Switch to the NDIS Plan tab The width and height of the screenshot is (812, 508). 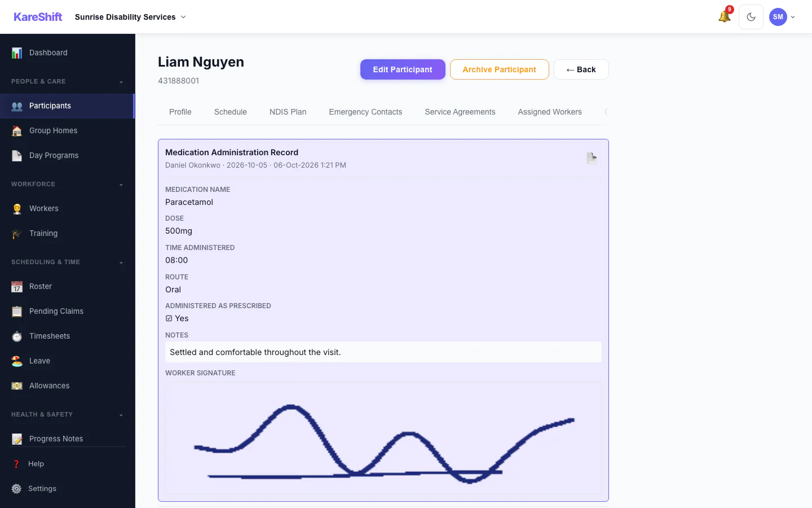[288, 112]
